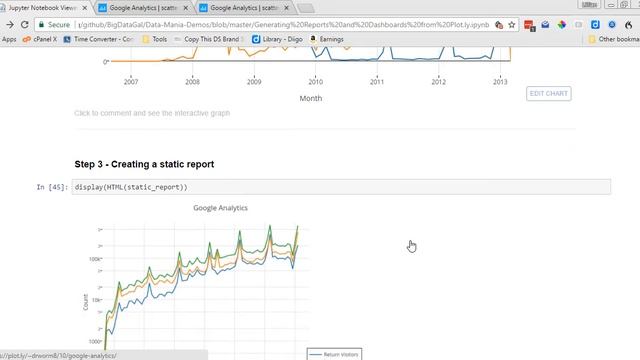The height and width of the screenshot is (360, 640).
Task: Click the 'Step 3 - Creating a static report' heading
Action: coord(144,164)
